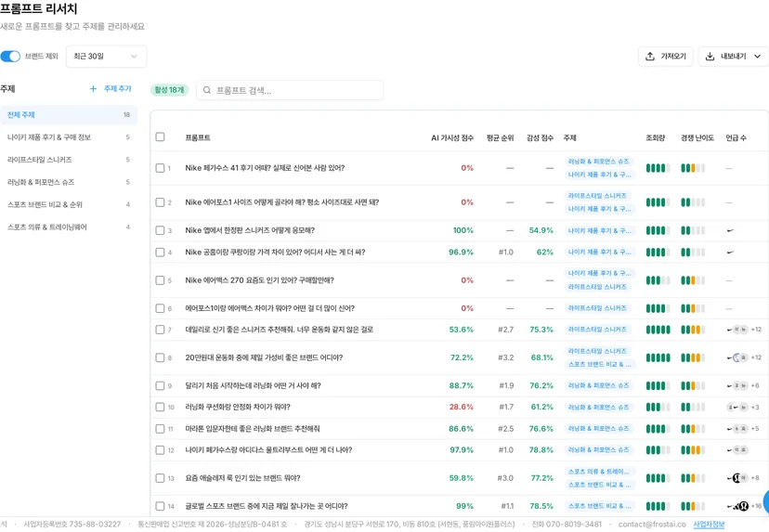Click the 경쟁 난이도 bar indicator in row 12
769x532 pixels.
(693, 450)
